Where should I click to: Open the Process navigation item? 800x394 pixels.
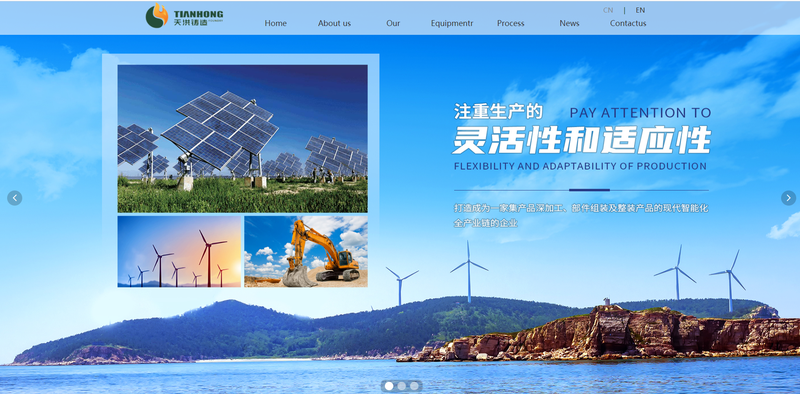coord(511,23)
